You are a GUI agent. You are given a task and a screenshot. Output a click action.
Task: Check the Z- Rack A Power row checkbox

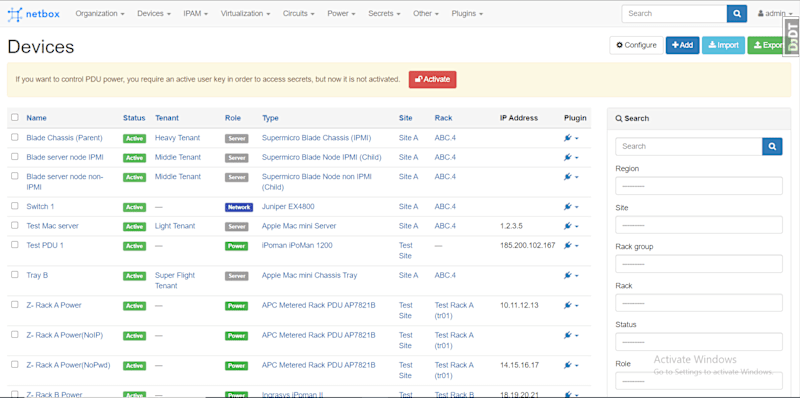tap(15, 305)
